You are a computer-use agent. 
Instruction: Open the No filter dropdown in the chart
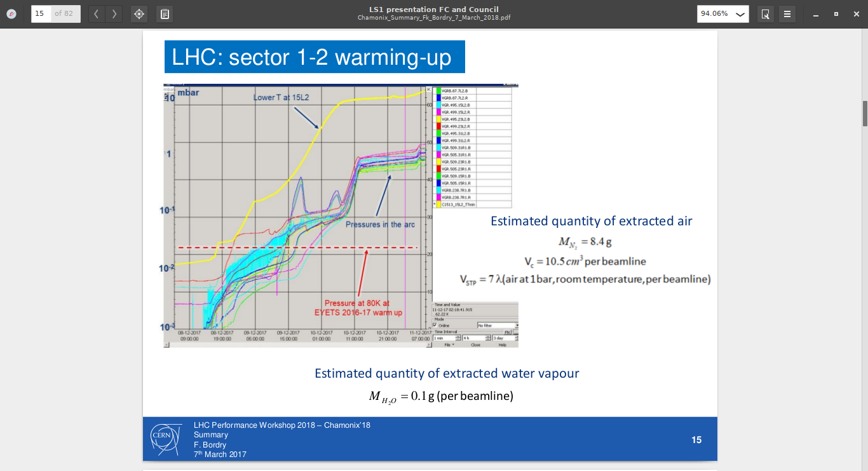pos(498,326)
